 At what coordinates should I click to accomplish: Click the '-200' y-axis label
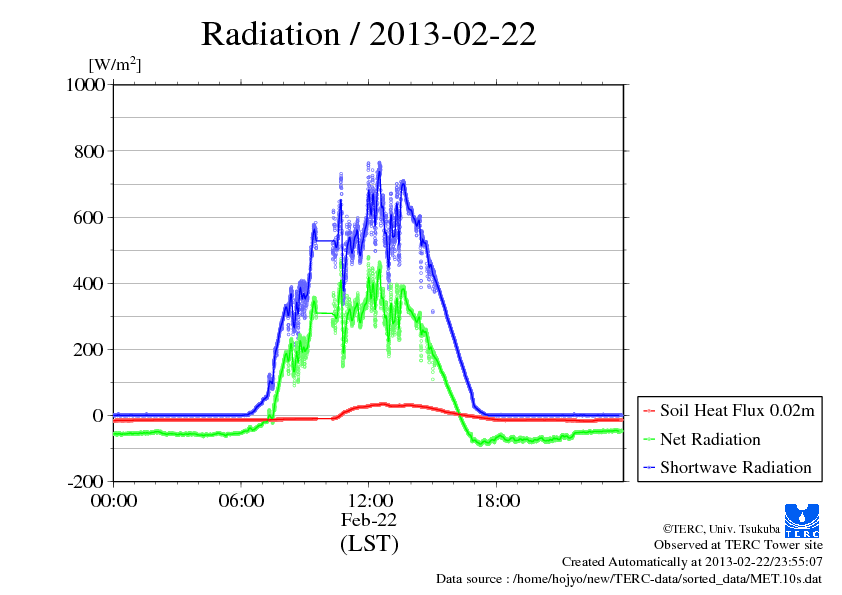pyautogui.click(x=86, y=482)
